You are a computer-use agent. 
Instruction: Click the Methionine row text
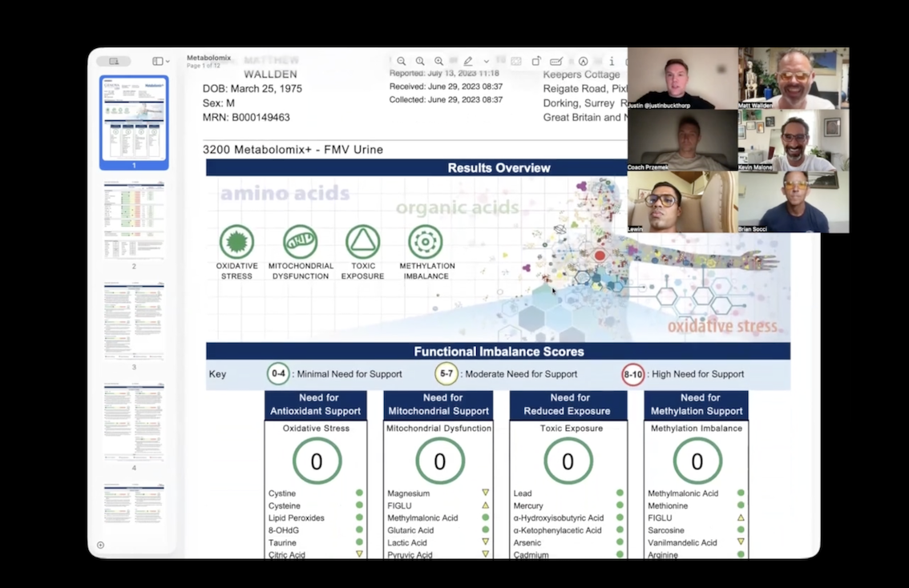click(667, 505)
